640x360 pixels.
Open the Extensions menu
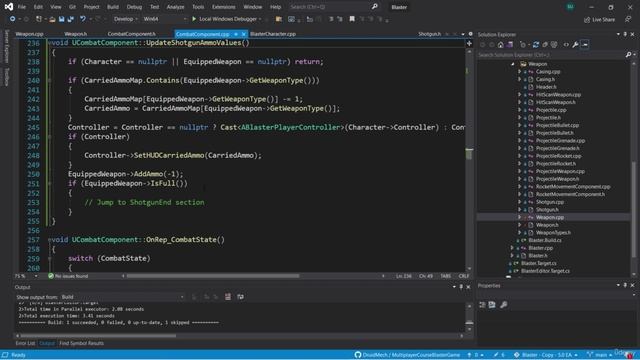pos(224,7)
